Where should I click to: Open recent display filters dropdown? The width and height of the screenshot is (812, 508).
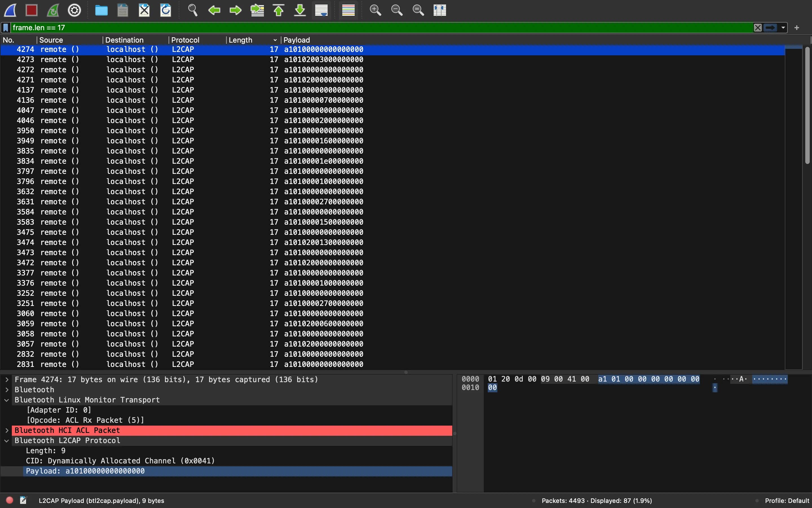[x=783, y=28]
